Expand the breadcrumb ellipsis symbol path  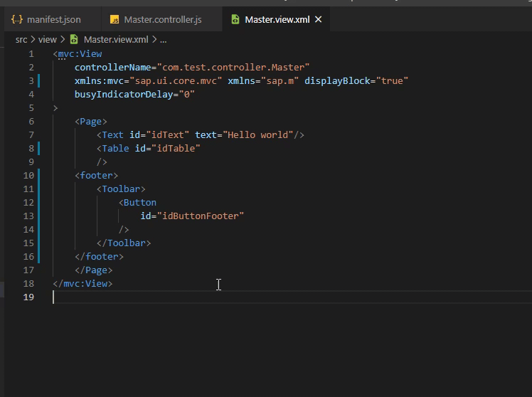coord(163,40)
